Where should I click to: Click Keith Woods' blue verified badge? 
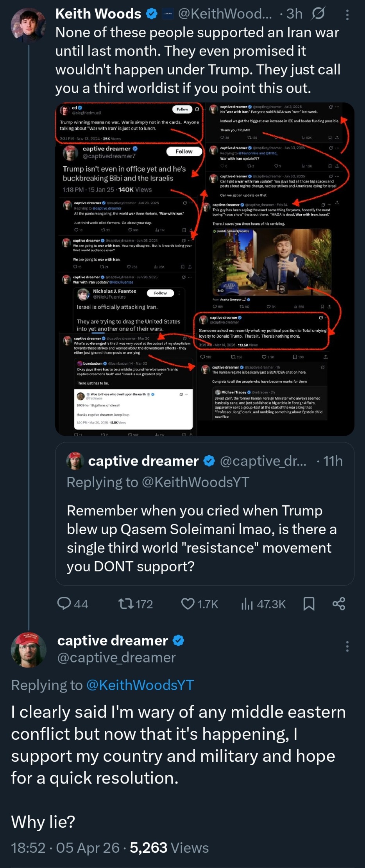click(x=152, y=14)
